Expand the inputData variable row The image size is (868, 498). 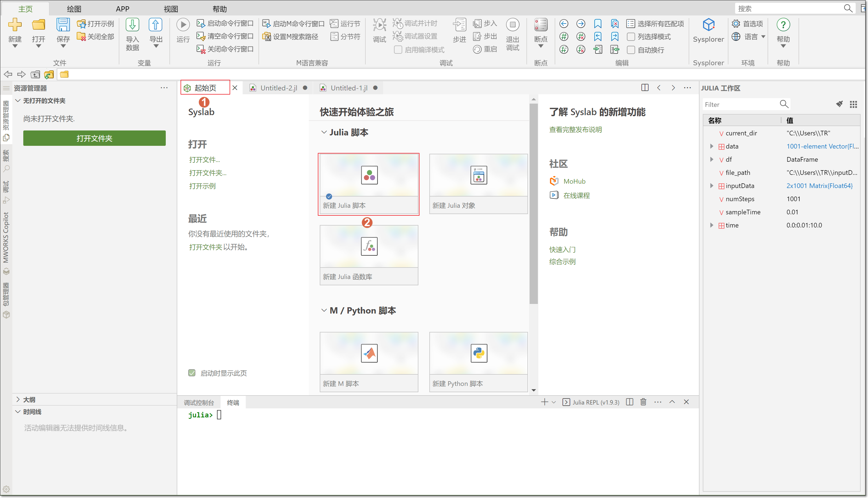(712, 186)
